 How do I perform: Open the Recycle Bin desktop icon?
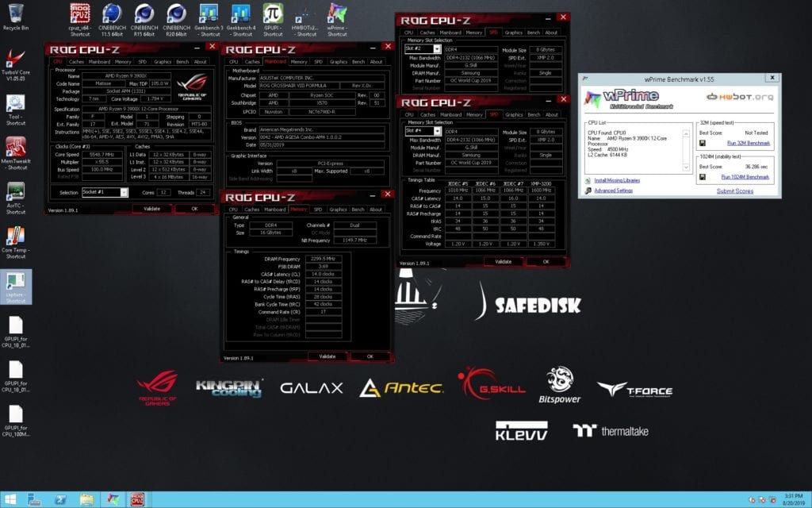point(16,17)
